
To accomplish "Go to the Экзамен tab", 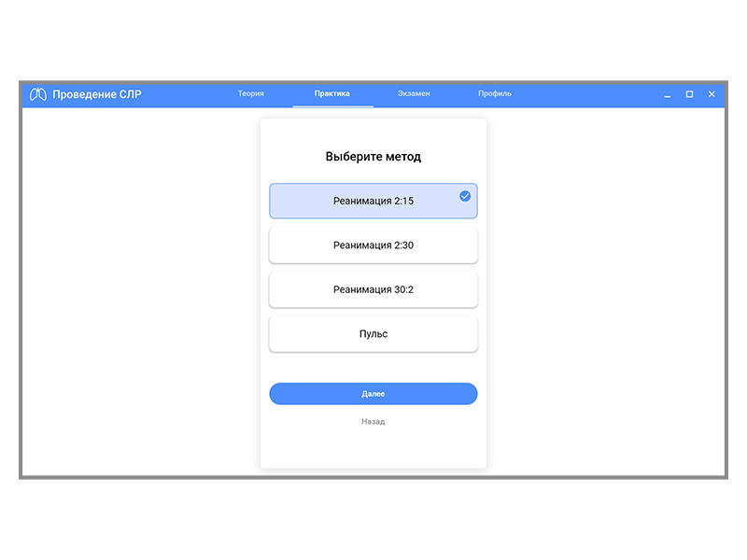I will [414, 94].
